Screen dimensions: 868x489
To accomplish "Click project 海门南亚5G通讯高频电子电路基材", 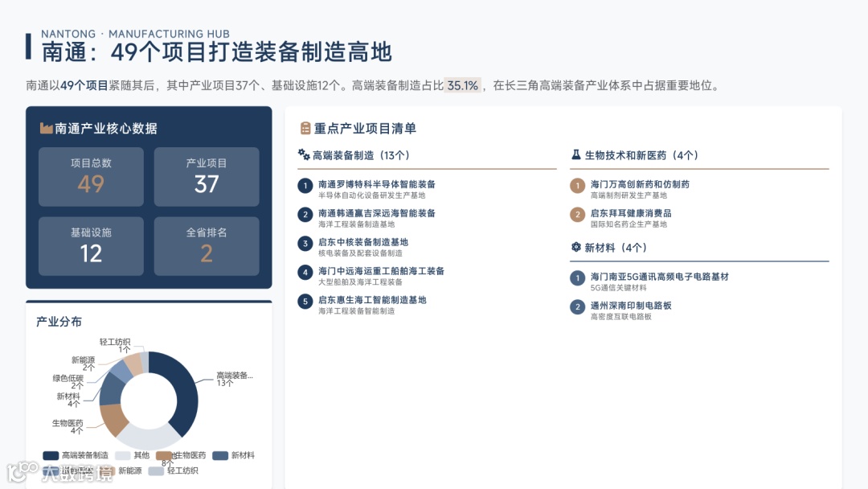I will pyautogui.click(x=660, y=277).
